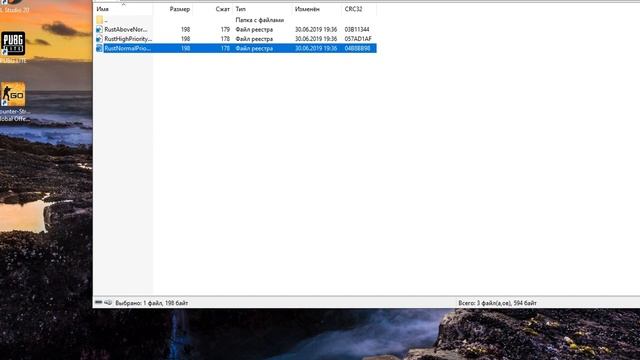The image size is (640, 360).
Task: Select the RustAboveNor... file name
Action: pos(126,29)
